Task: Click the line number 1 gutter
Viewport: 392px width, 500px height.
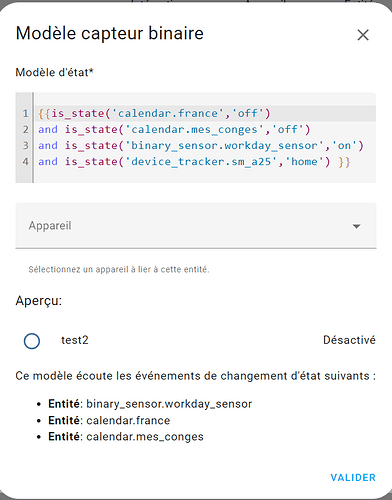Action: point(25,113)
